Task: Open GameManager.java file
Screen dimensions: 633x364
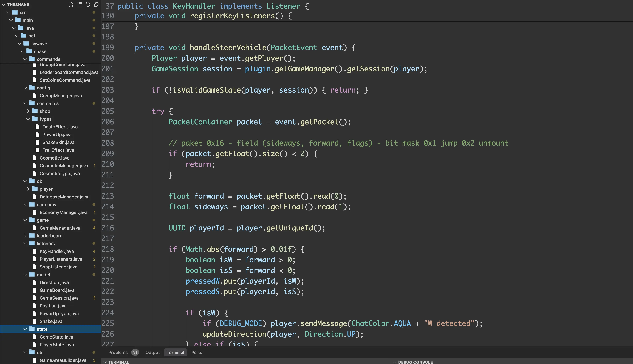Action: [60, 228]
